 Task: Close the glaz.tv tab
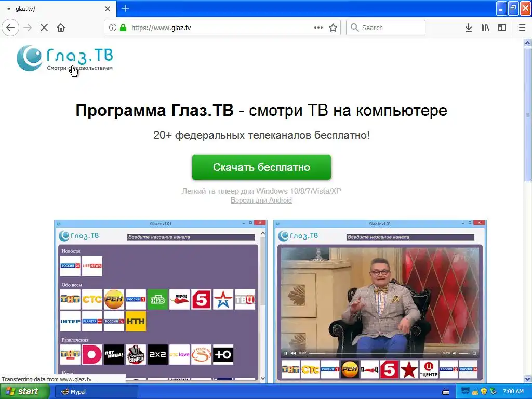tap(108, 9)
